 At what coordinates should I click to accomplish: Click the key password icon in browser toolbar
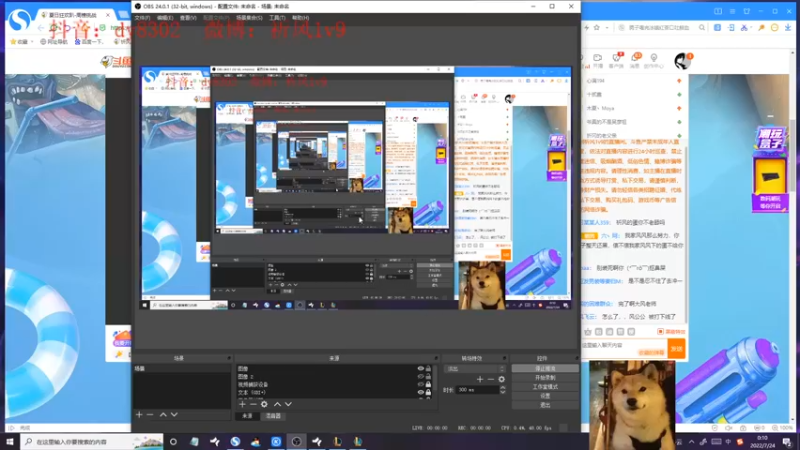click(762, 28)
